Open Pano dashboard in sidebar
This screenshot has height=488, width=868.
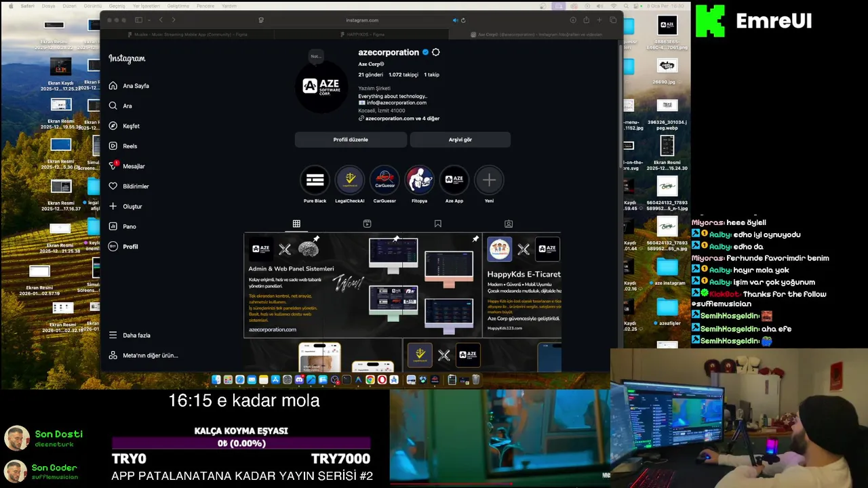(x=123, y=226)
